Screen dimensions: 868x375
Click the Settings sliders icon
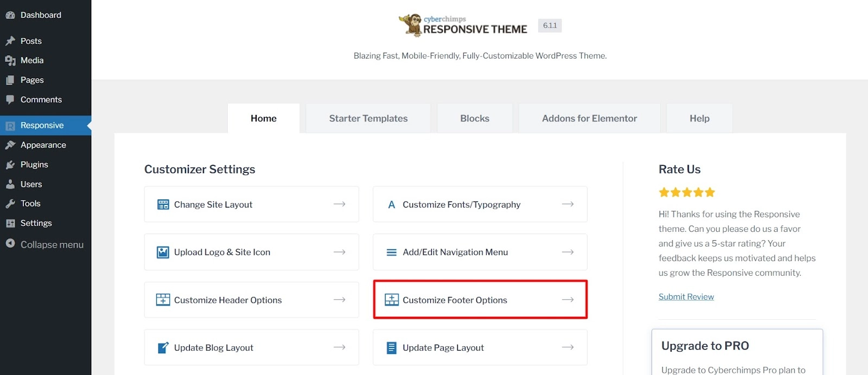pos(10,223)
